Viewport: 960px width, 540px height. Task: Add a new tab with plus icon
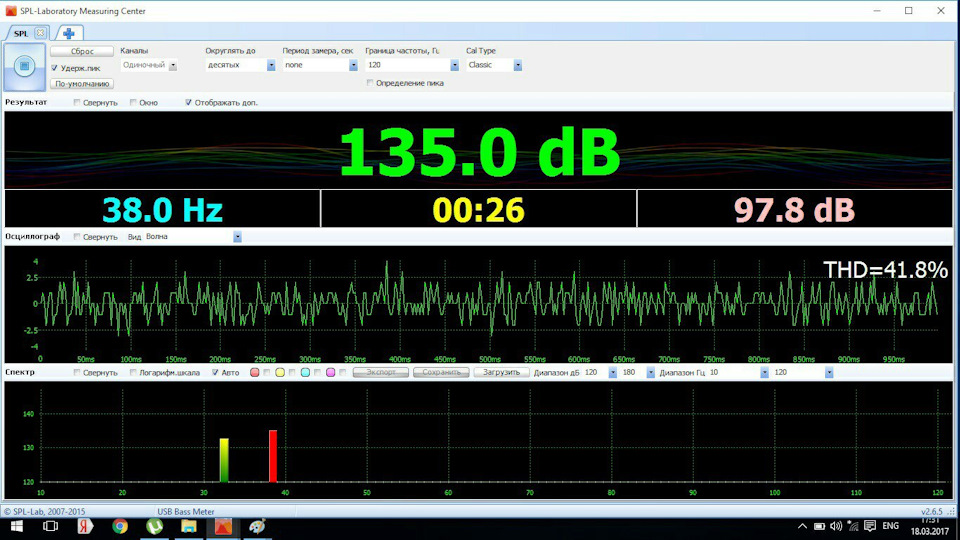(x=68, y=33)
